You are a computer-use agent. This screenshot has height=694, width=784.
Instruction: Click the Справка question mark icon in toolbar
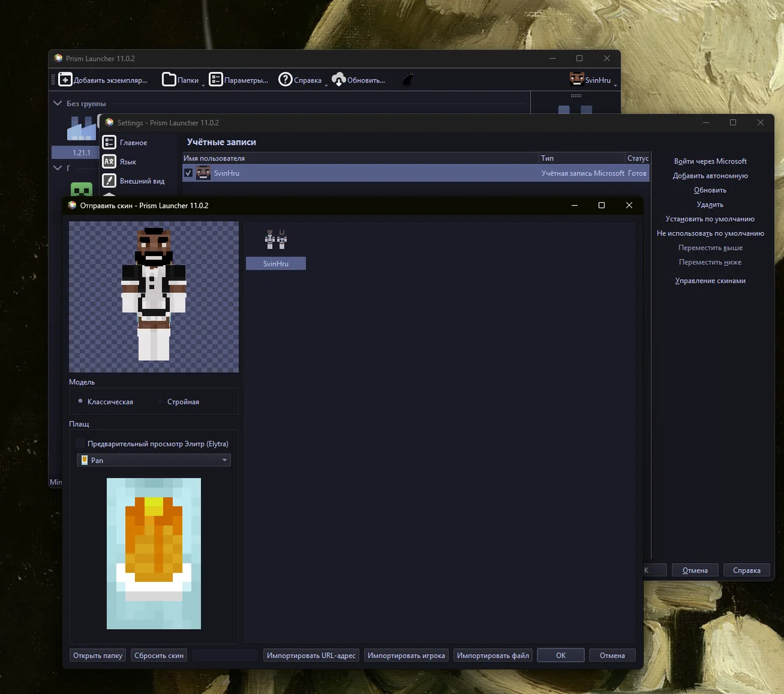click(x=285, y=80)
